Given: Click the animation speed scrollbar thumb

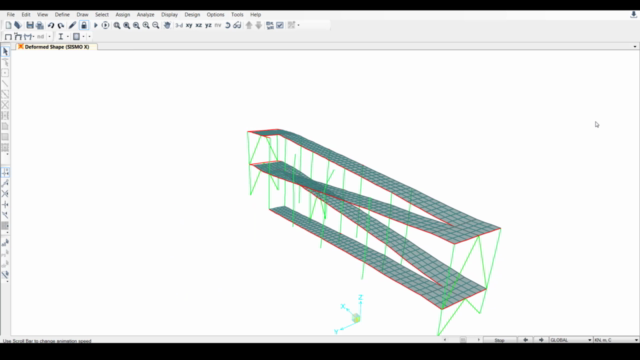Looking at the screenshot, I should coord(463,340).
